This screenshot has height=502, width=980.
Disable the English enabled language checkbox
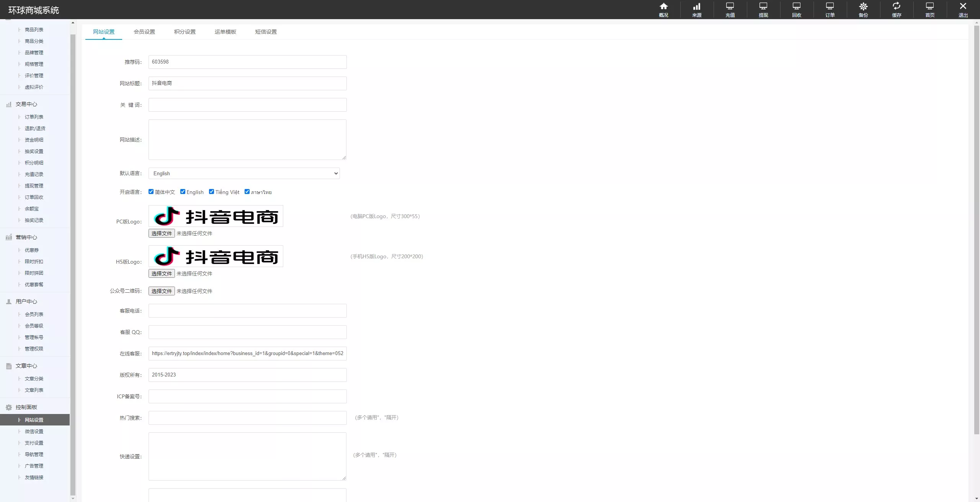coord(183,192)
